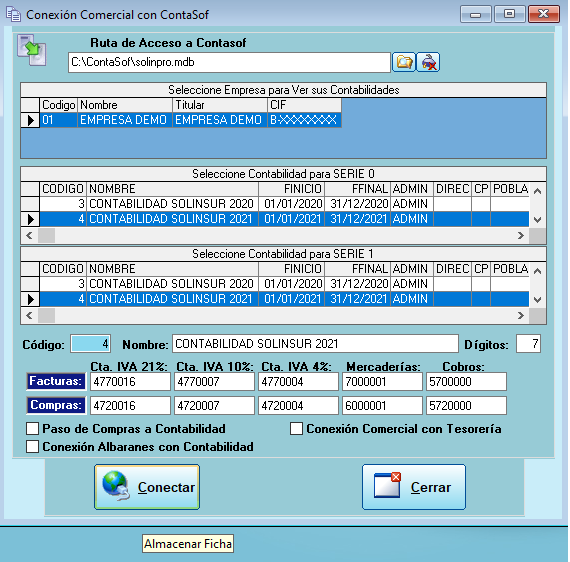Click the Dígitos input field

click(x=528, y=344)
